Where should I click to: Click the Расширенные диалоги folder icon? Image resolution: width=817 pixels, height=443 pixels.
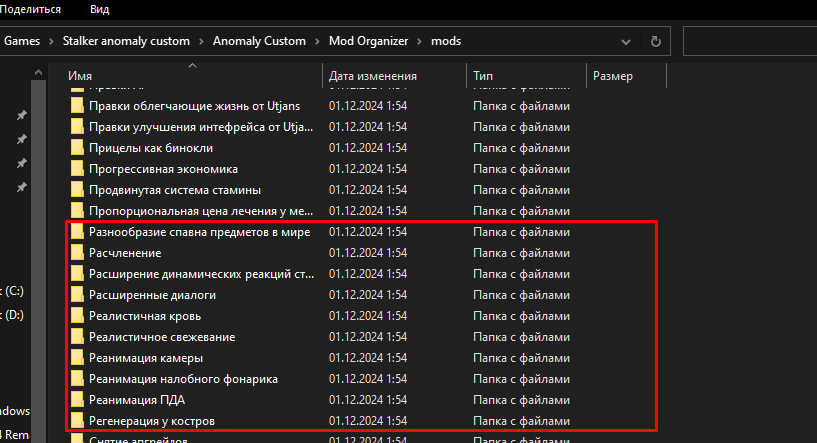click(x=77, y=295)
